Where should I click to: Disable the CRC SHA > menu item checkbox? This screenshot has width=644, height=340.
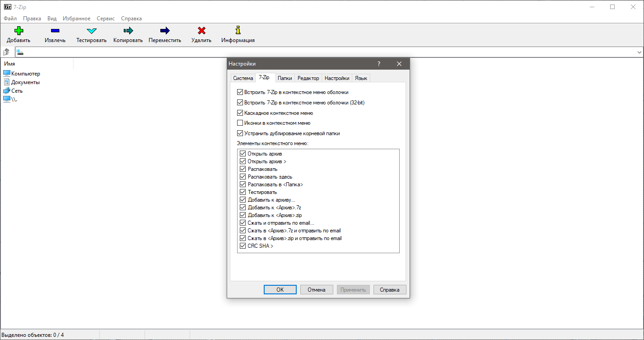point(243,246)
